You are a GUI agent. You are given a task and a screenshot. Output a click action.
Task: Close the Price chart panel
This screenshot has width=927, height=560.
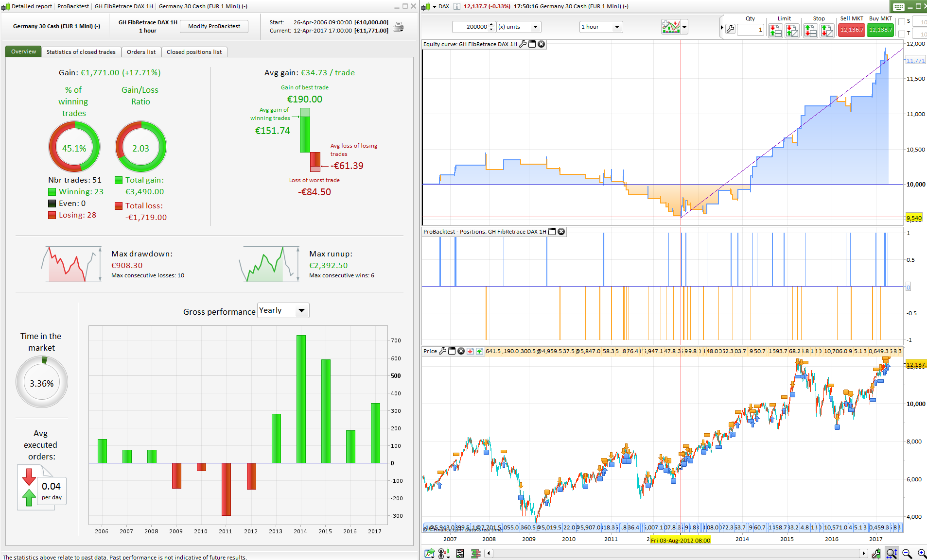(461, 351)
